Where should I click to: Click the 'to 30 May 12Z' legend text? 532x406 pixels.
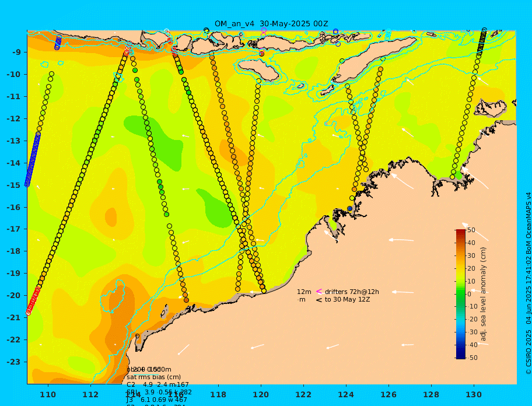[348, 300]
